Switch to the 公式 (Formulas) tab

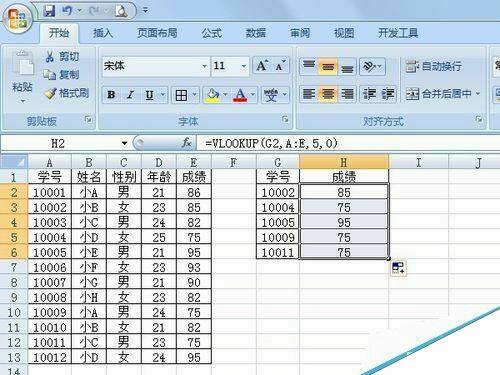click(212, 33)
